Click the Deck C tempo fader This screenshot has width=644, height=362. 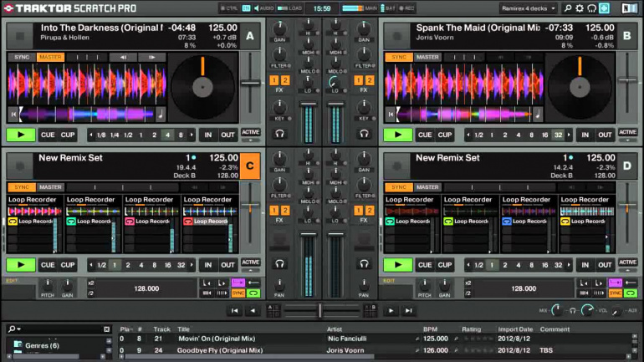click(x=251, y=205)
